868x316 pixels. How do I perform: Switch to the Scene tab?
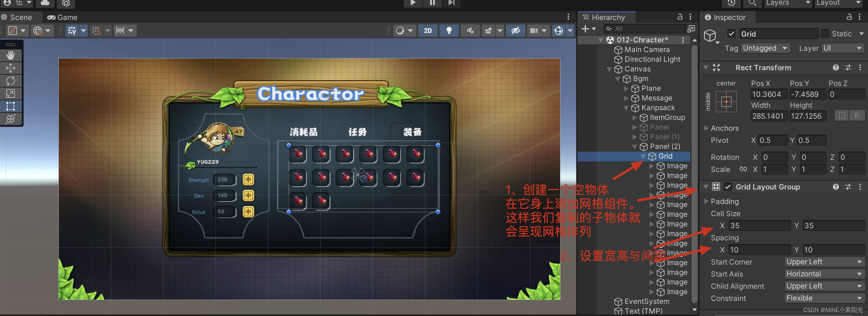coord(17,17)
